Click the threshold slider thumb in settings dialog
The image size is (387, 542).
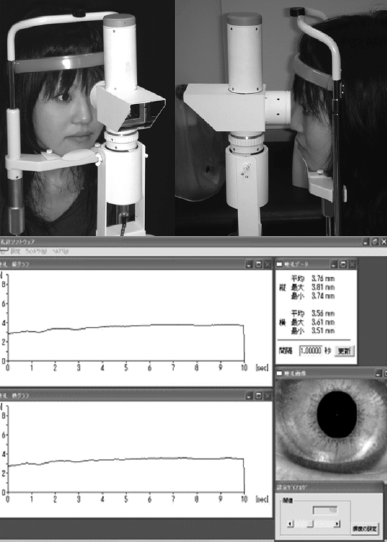(310, 524)
